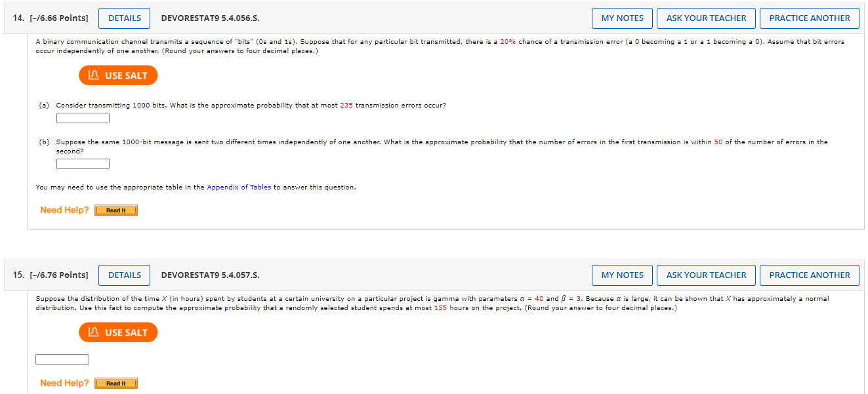Viewport: 868px width, 394px height.
Task: Open DETAILS for question 14
Action: pos(124,18)
